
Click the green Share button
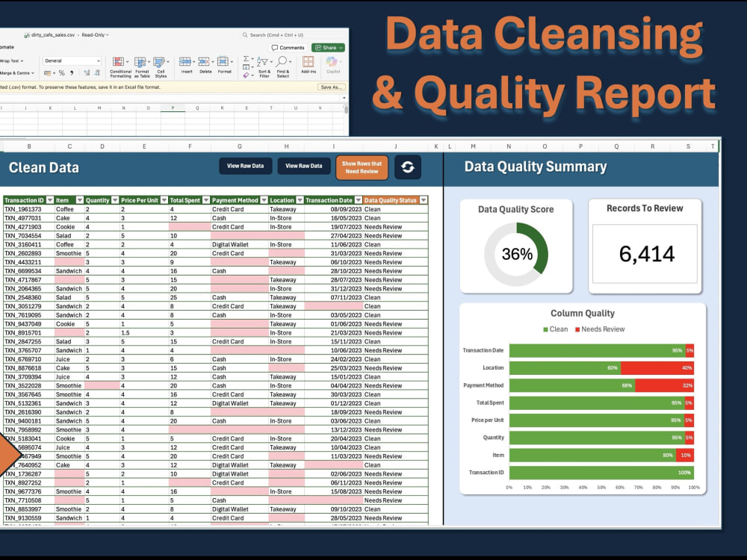(328, 48)
